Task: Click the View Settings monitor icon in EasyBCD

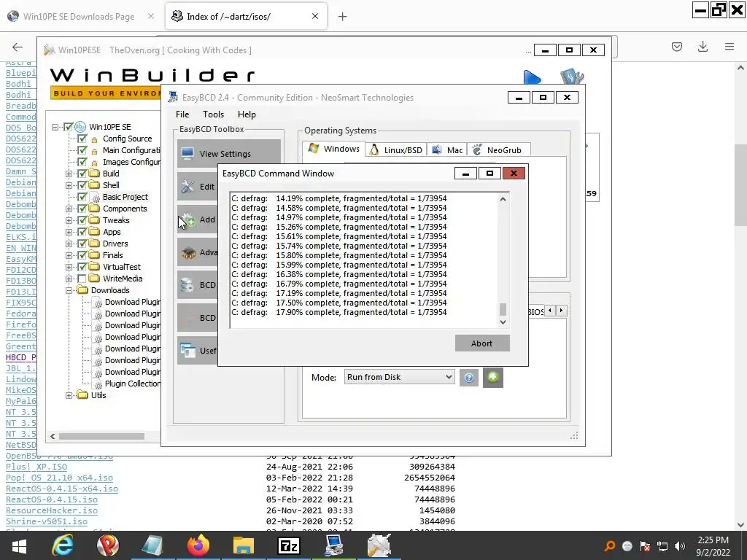Action: point(187,153)
